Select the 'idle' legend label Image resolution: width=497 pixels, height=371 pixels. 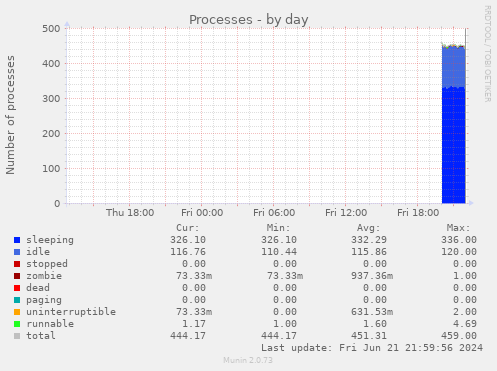(x=38, y=252)
